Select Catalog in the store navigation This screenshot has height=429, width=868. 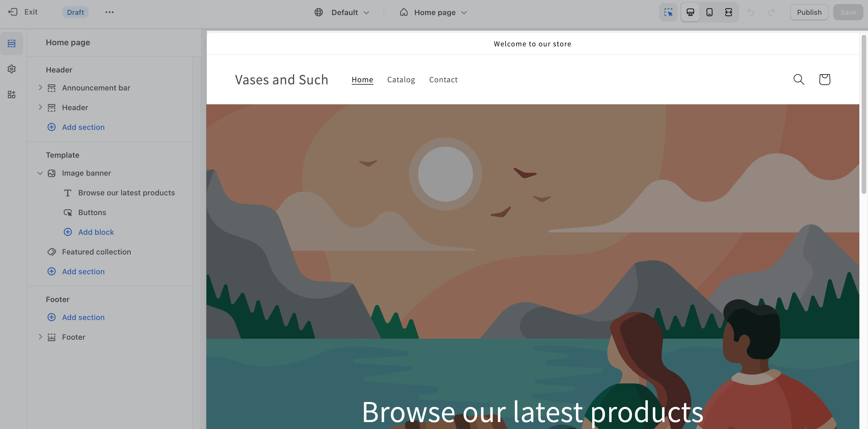pyautogui.click(x=401, y=79)
